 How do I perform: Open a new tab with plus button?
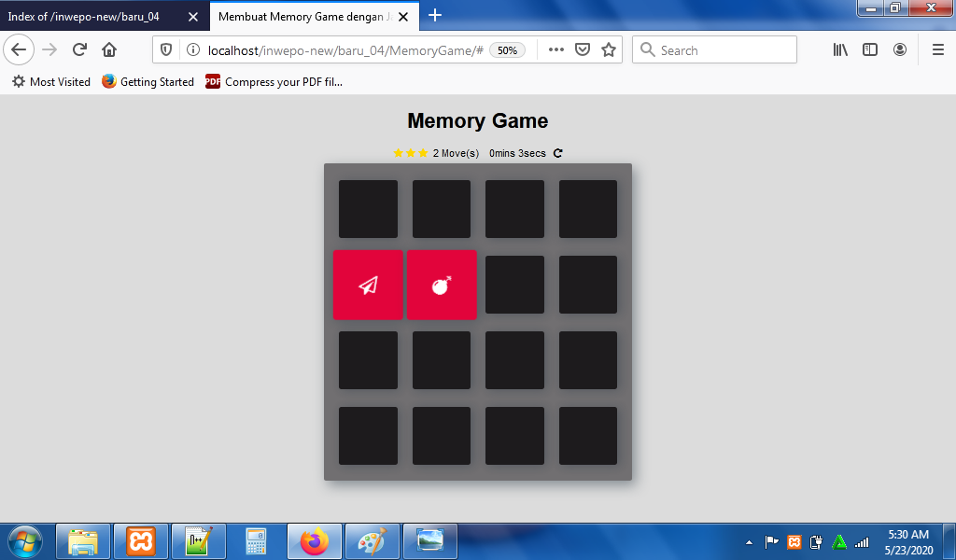435,15
